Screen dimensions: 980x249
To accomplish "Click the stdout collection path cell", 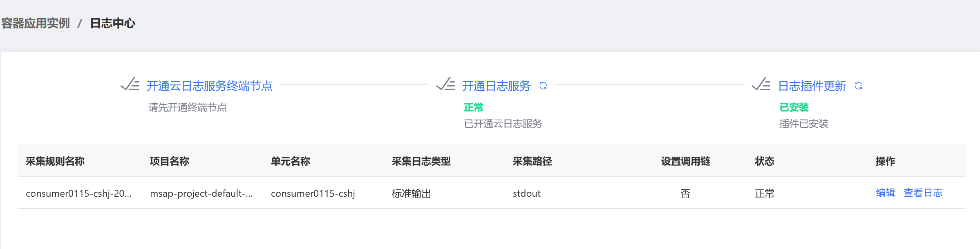I will coord(527,193).
